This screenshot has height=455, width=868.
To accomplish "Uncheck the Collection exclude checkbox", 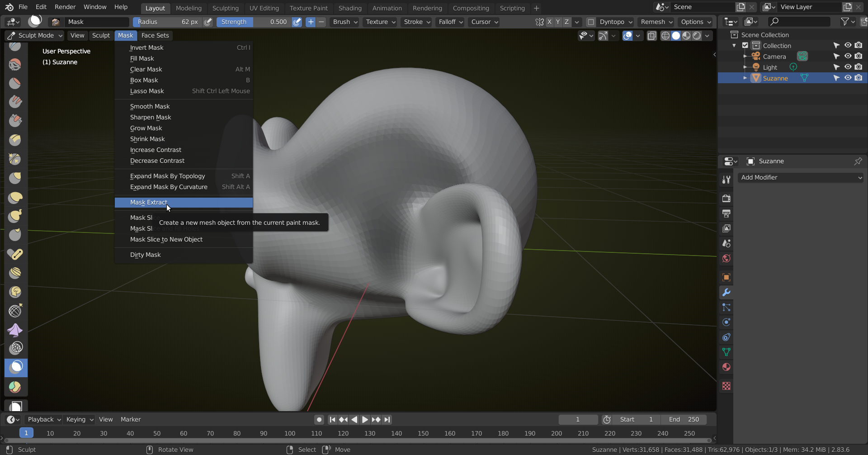I will 745,46.
